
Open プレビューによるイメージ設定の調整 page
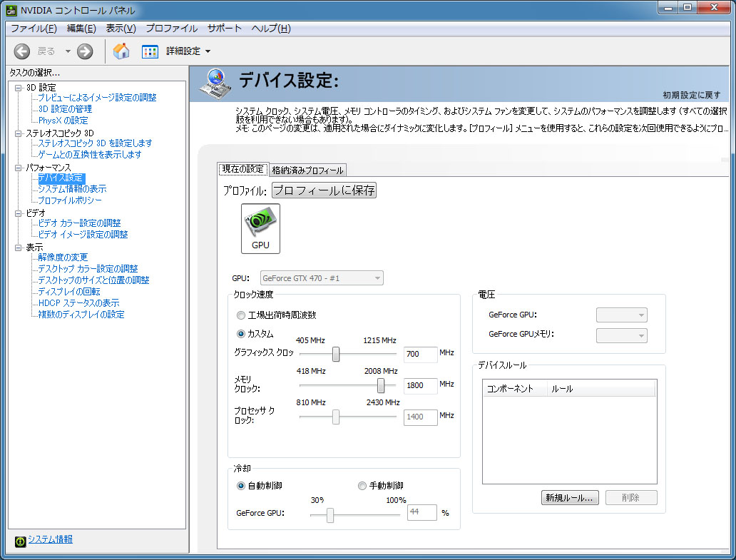coord(97,98)
